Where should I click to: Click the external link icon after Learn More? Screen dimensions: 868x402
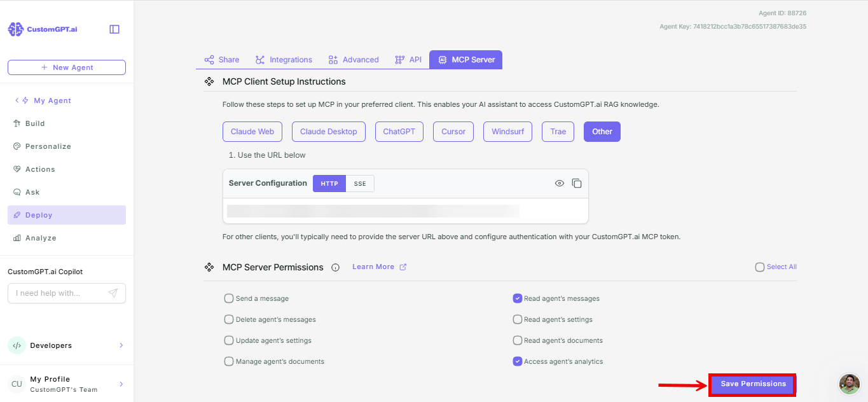pyautogui.click(x=403, y=267)
